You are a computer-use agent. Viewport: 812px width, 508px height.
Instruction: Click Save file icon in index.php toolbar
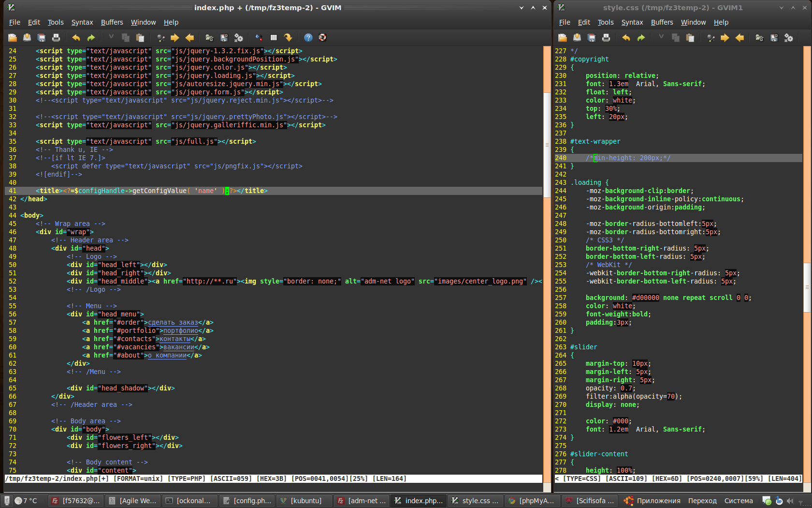tap(27, 38)
